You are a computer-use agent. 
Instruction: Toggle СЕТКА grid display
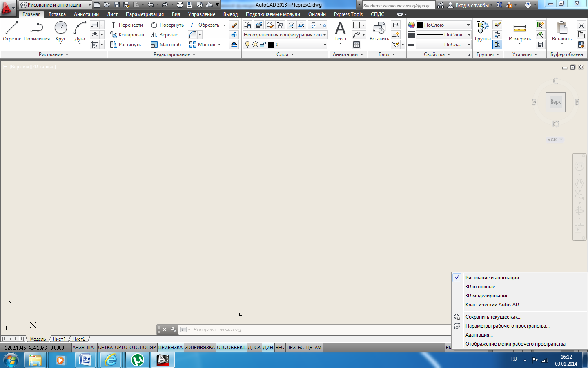[105, 348]
